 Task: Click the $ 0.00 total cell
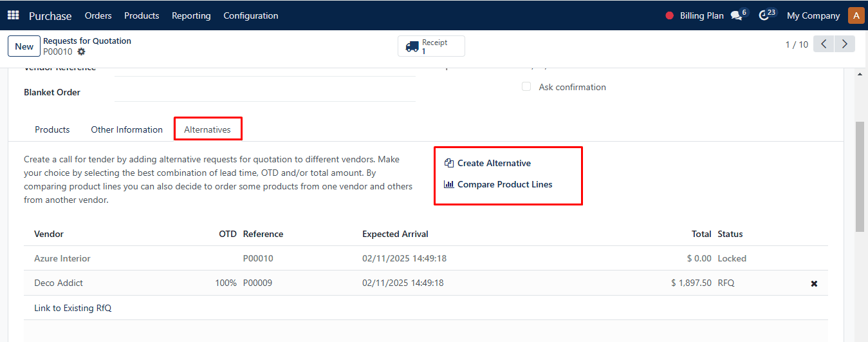click(x=699, y=258)
